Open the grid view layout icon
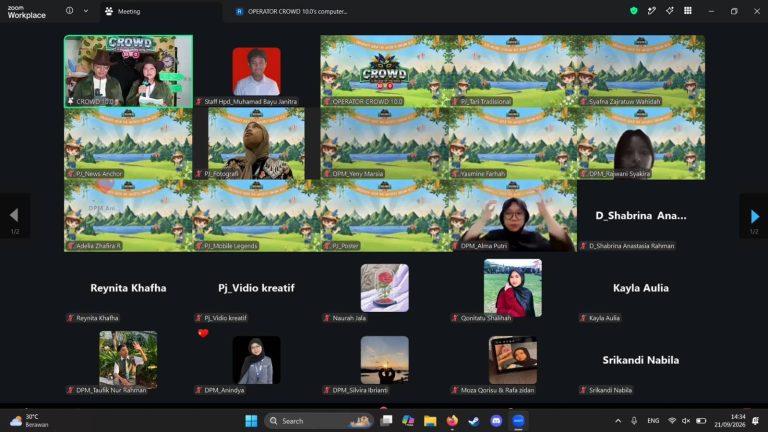The height and width of the screenshot is (432, 768). 688,11
